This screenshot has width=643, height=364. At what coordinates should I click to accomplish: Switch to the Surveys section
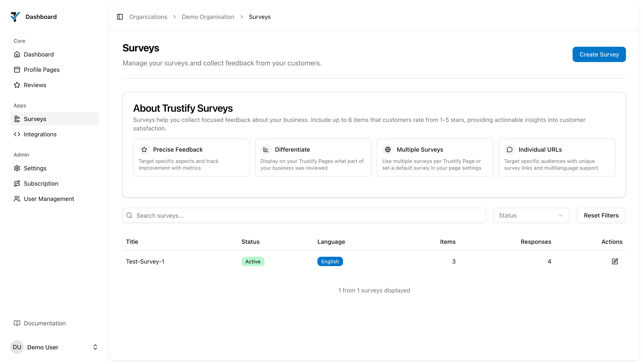tap(35, 119)
